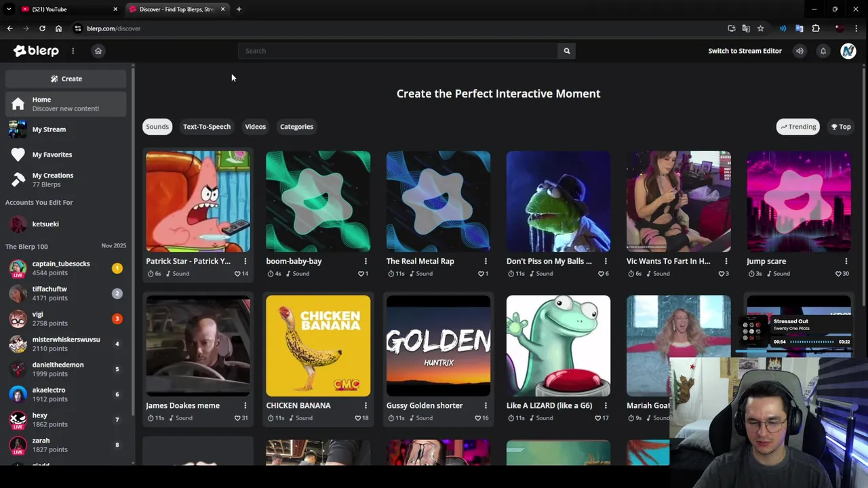Open options menu for CHICKEN BANANA
Viewport: 868px width, 488px height.
(366, 405)
